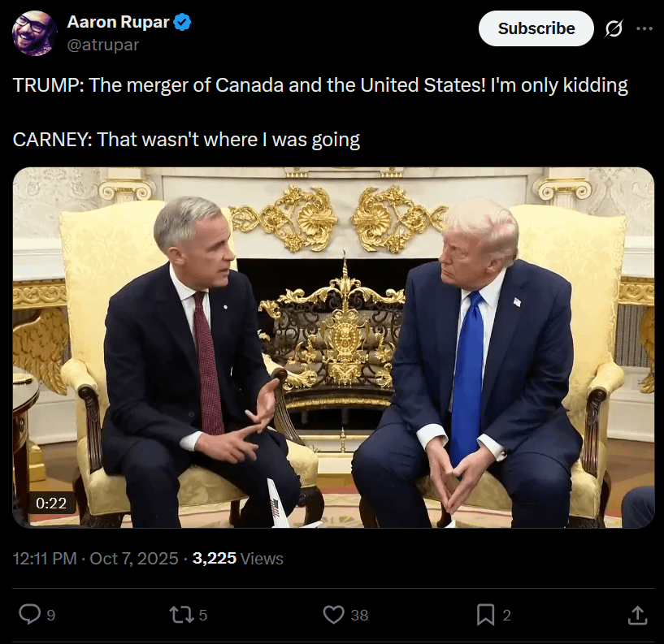Select the tweet text starting with TRUMP
This screenshot has width=664, height=644.
click(x=320, y=112)
